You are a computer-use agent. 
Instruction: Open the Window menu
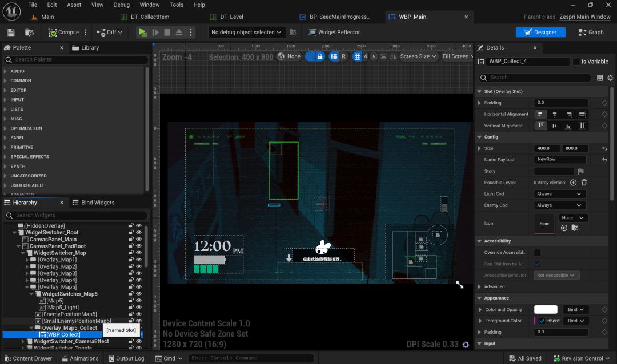tap(150, 5)
